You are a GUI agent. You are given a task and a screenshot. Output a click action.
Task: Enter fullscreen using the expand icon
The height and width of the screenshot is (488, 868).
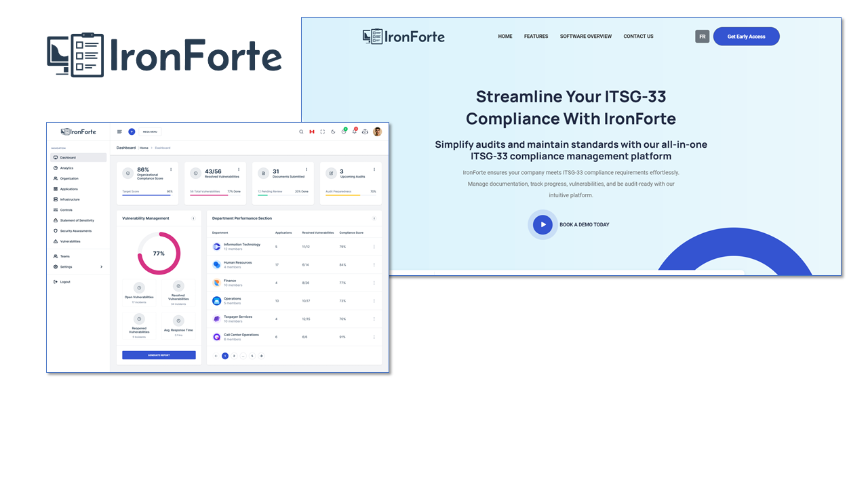tap(323, 131)
